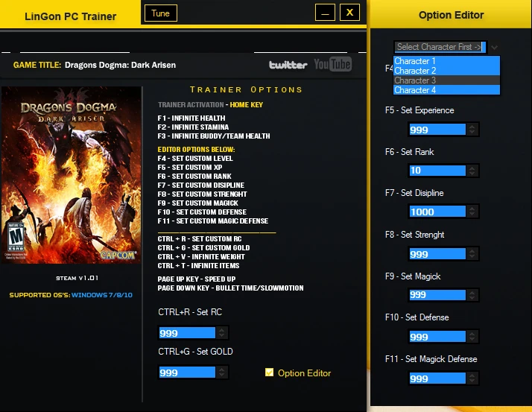This screenshot has height=412, width=532.
Task: Click the F5 Set Experience value field
Action: [437, 130]
